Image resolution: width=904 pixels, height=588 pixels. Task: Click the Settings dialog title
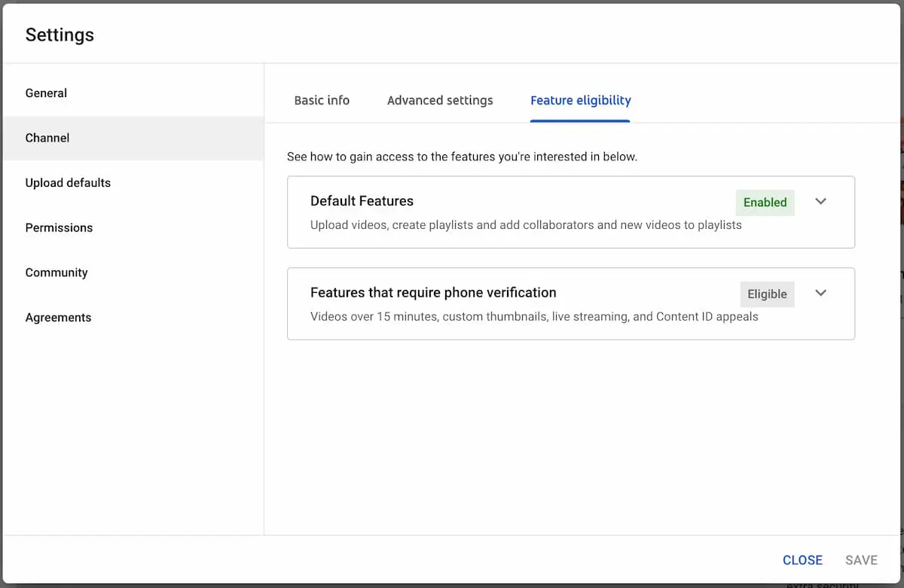coord(60,35)
